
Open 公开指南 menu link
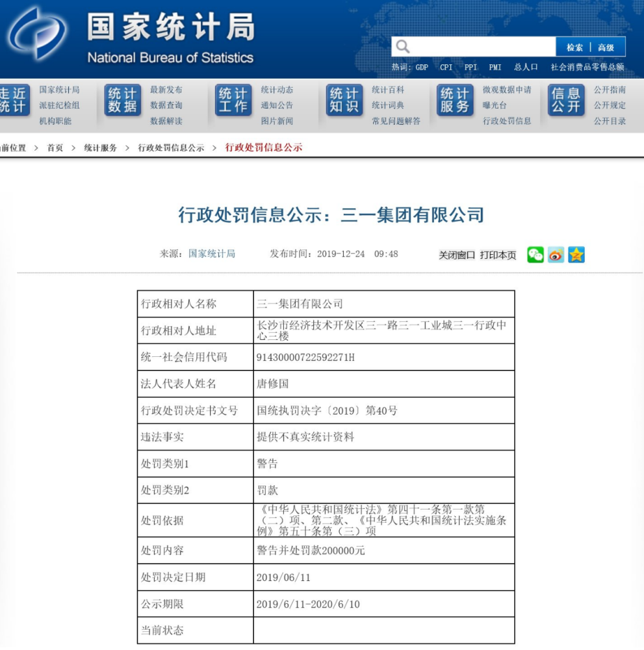[x=610, y=90]
